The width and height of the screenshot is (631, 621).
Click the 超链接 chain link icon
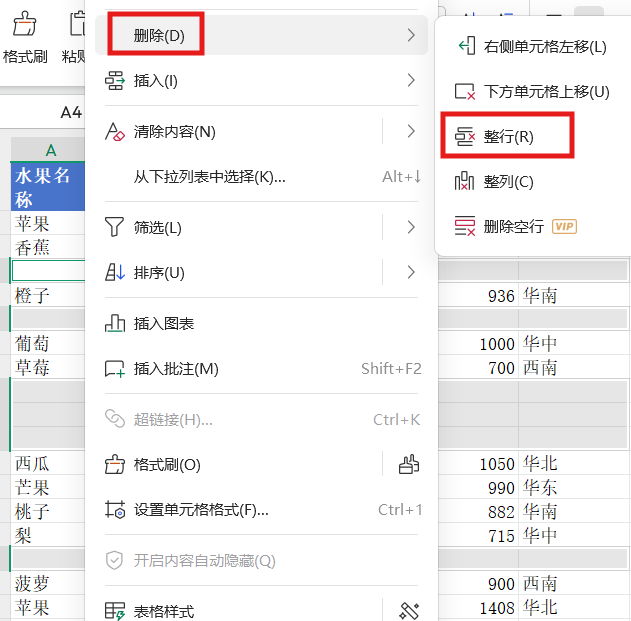click(x=115, y=419)
